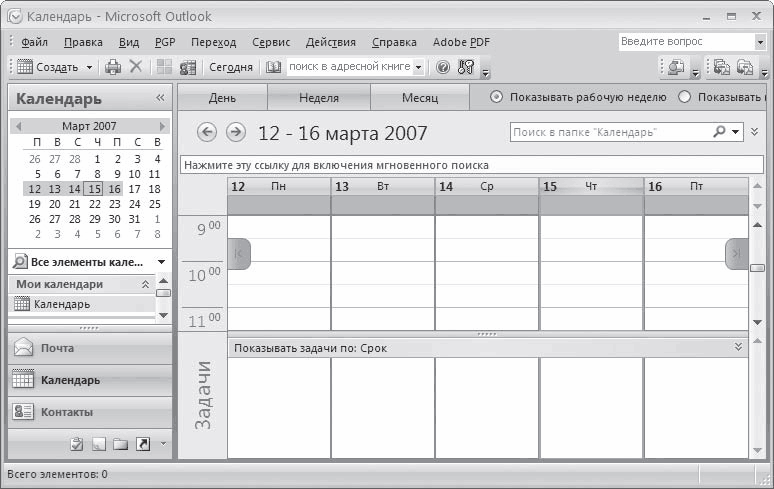Click the Today button
The width and height of the screenshot is (774, 489).
coord(231,67)
